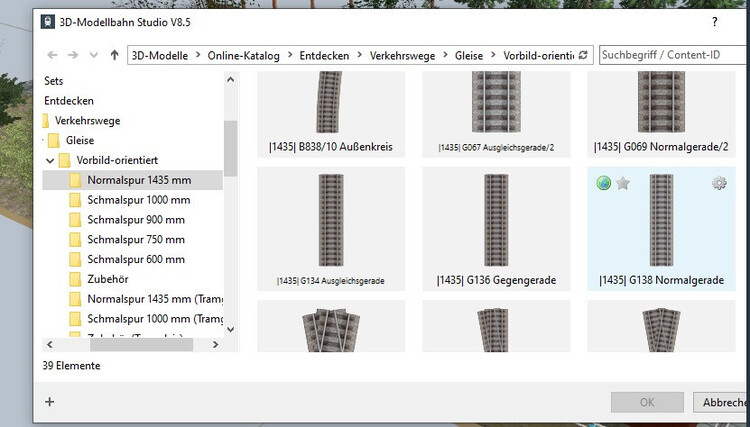Screen dimensions: 750x427
Task: Click the tree horizontal scrollbar thumb
Action: 142,344
